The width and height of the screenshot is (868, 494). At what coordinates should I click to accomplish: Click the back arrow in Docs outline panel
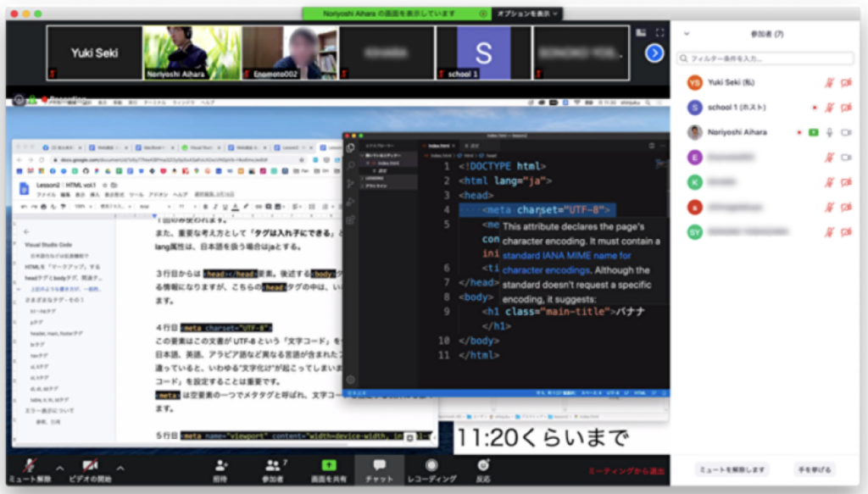tap(26, 231)
